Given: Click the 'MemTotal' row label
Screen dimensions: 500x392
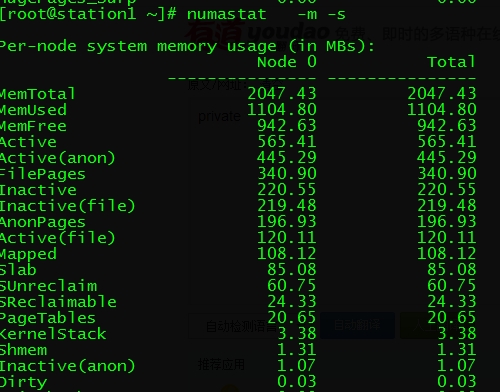Looking at the screenshot, I should [38, 94].
